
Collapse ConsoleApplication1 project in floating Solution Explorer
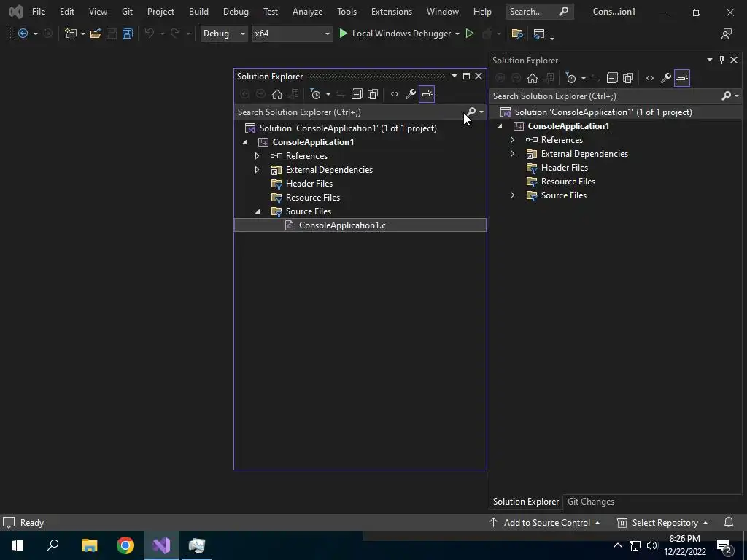coord(245,142)
